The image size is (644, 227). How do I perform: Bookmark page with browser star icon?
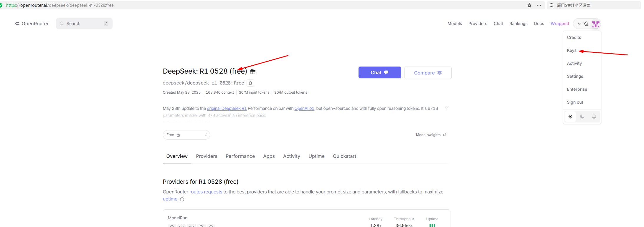(529, 5)
